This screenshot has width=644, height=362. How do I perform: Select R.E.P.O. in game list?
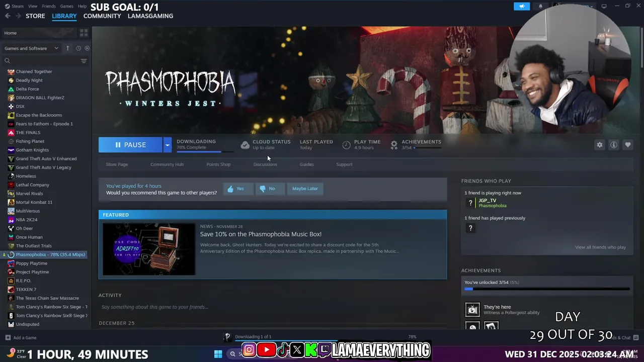point(23,281)
